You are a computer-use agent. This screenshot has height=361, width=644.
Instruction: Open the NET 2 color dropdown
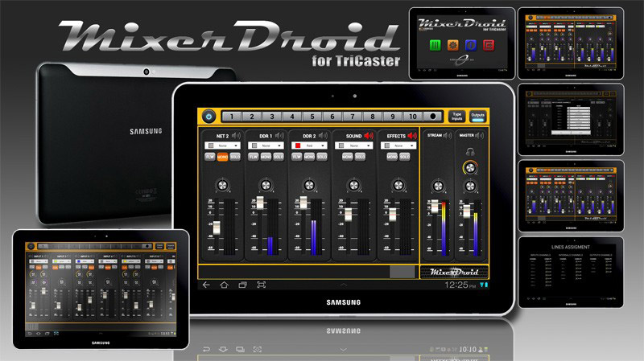[x=223, y=146]
